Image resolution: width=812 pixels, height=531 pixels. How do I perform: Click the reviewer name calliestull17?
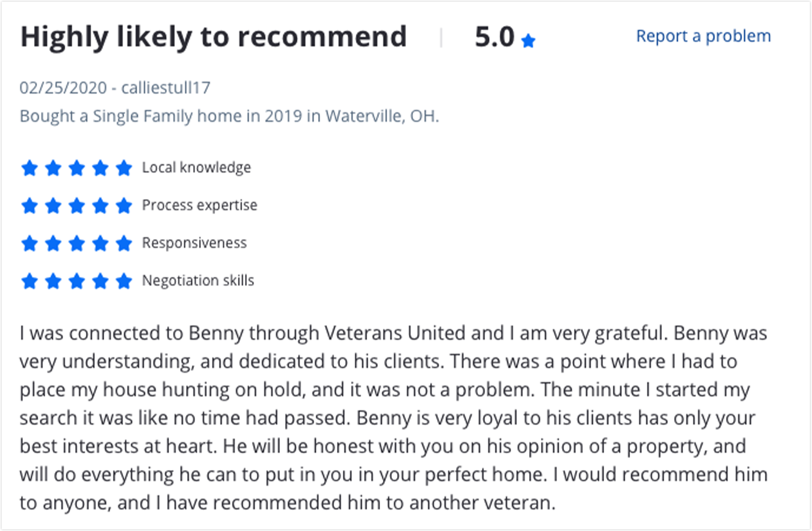[x=166, y=87]
